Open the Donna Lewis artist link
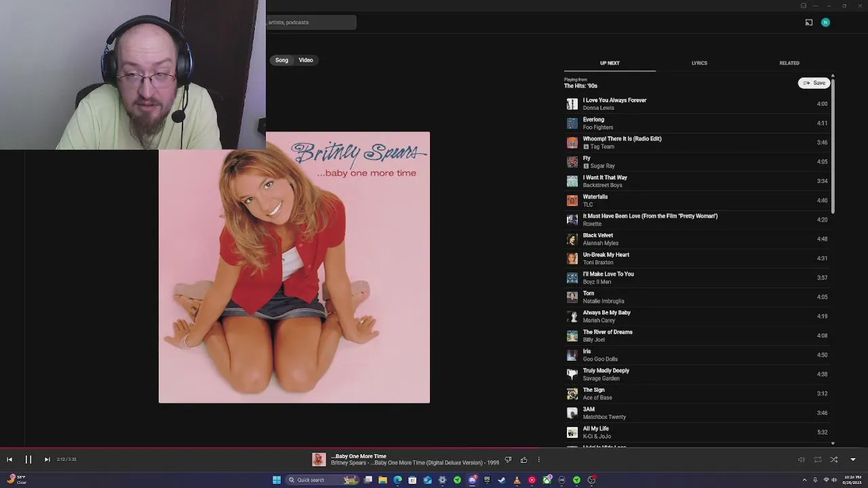 (x=598, y=108)
